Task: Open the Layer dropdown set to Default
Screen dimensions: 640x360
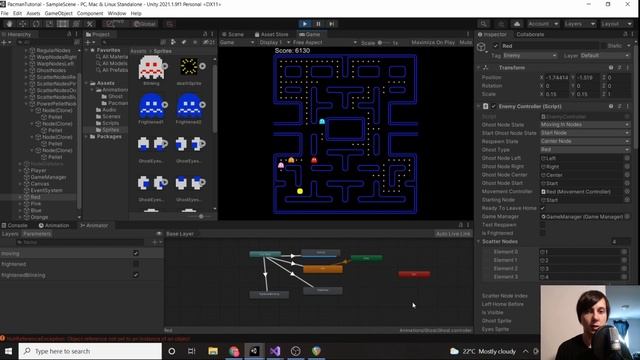Action: click(x=605, y=56)
